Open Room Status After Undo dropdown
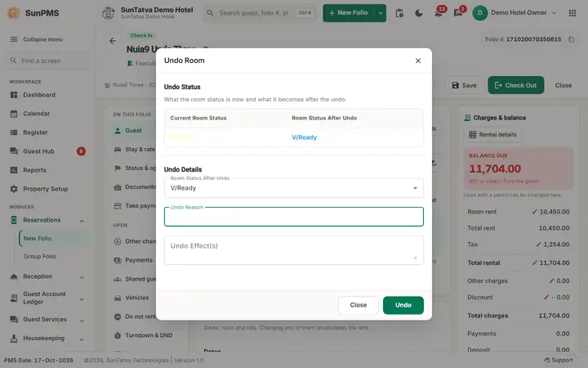Viewport: 588px width, 368px height. coord(294,188)
